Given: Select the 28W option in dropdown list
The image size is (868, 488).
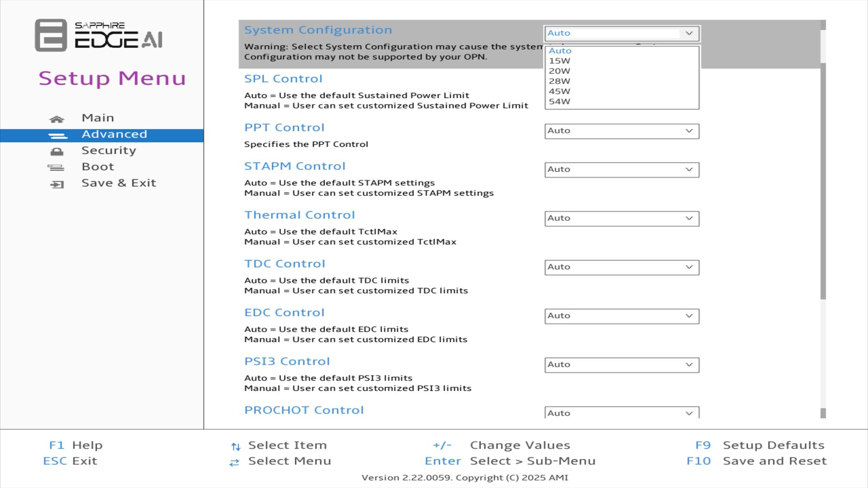Looking at the screenshot, I should [559, 81].
